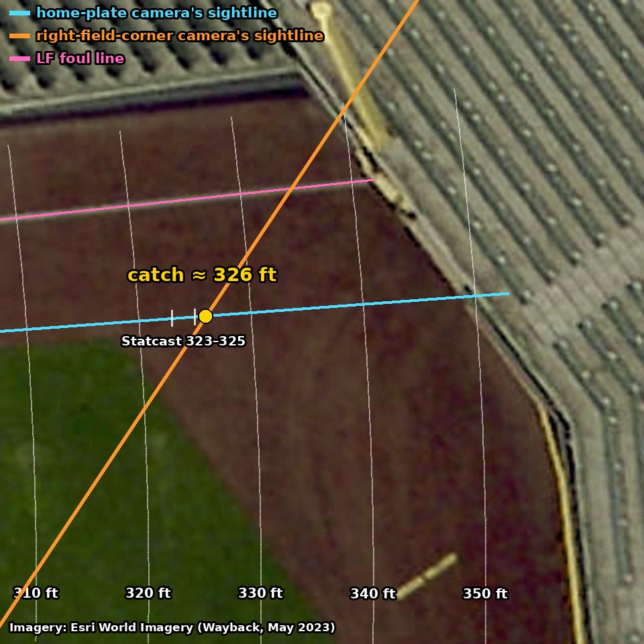The image size is (644, 644).
Task: Click the "330 ft" distance label
Action: [260, 593]
